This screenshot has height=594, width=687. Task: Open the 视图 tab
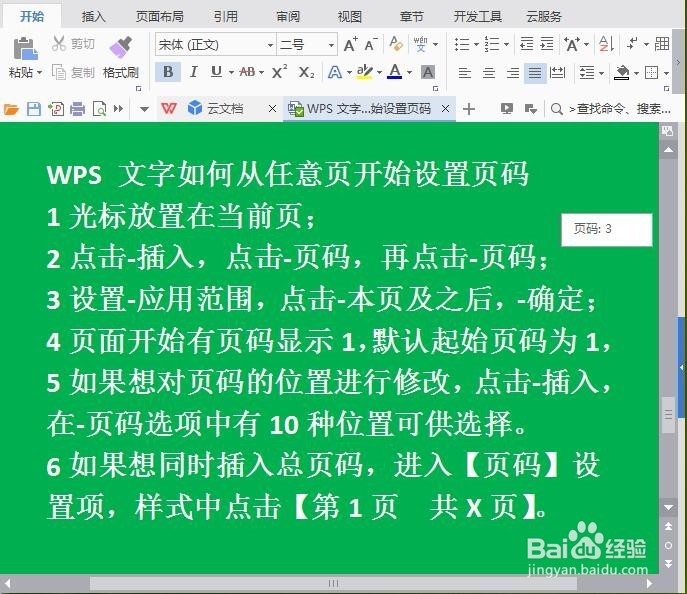coord(350,17)
